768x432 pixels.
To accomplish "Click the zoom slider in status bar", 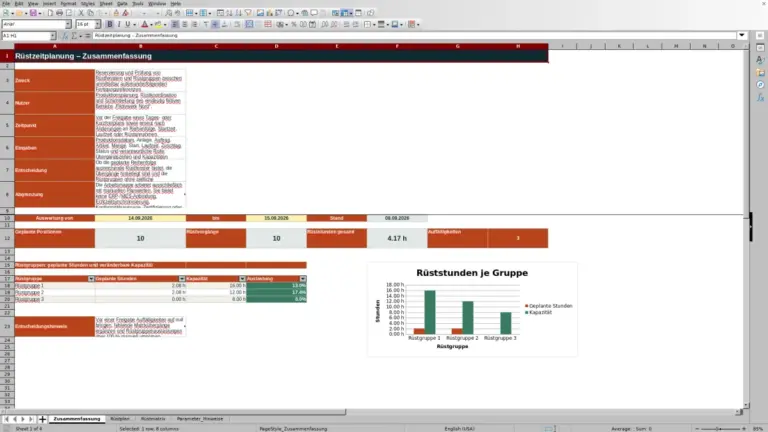I will [x=720, y=429].
